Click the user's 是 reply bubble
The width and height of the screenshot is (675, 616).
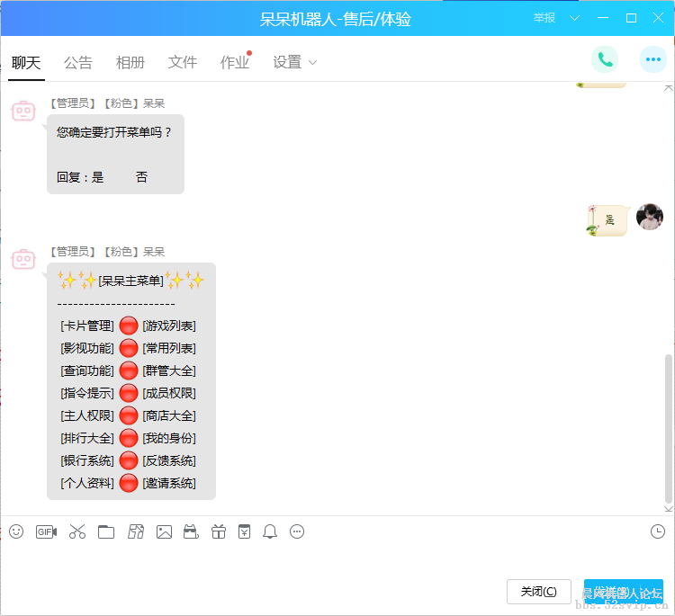[607, 220]
